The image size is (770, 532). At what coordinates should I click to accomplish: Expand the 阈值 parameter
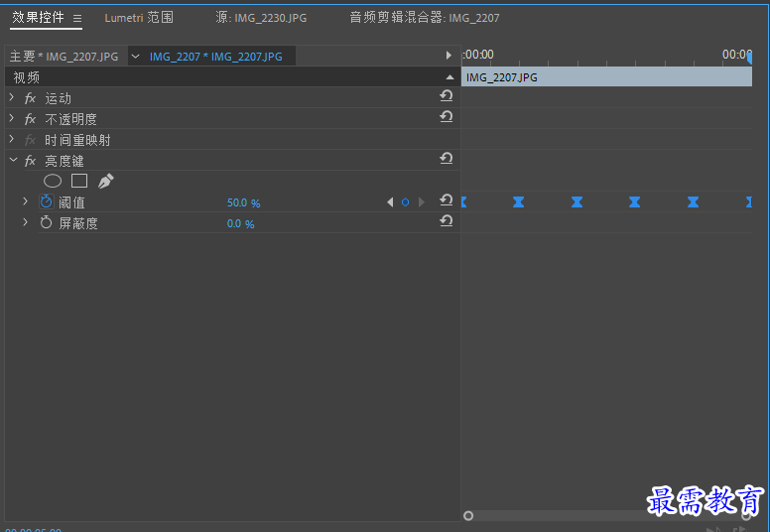click(26, 201)
